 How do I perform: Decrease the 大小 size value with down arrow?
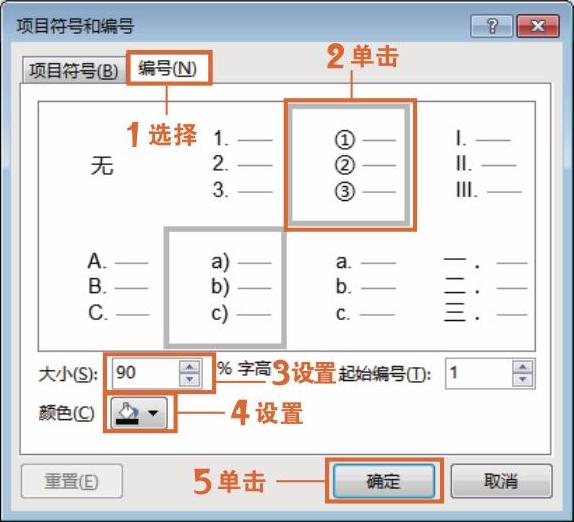pyautogui.click(x=189, y=379)
